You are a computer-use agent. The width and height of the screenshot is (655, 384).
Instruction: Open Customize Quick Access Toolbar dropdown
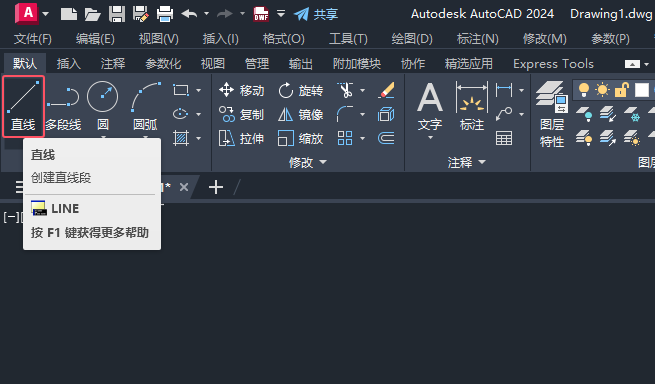coord(281,14)
